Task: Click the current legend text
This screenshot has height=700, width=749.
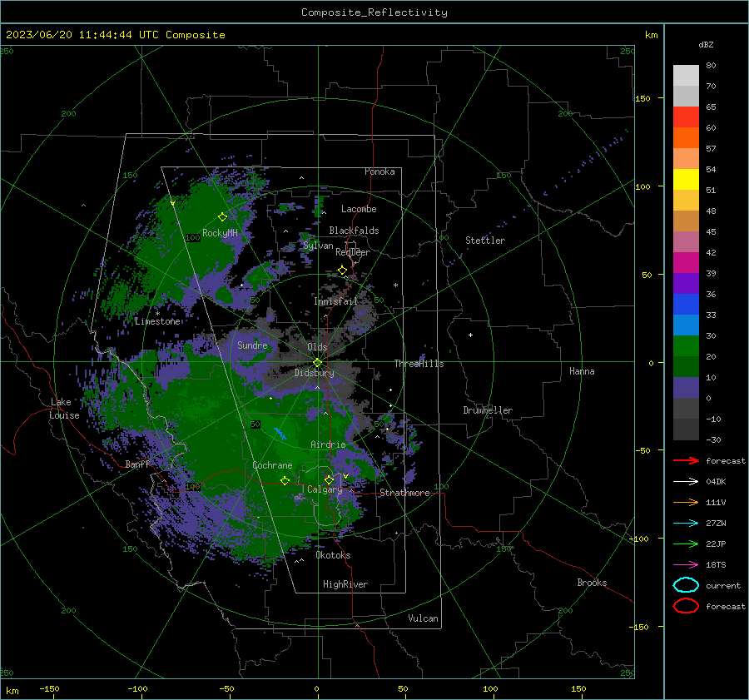Action: coord(723,586)
